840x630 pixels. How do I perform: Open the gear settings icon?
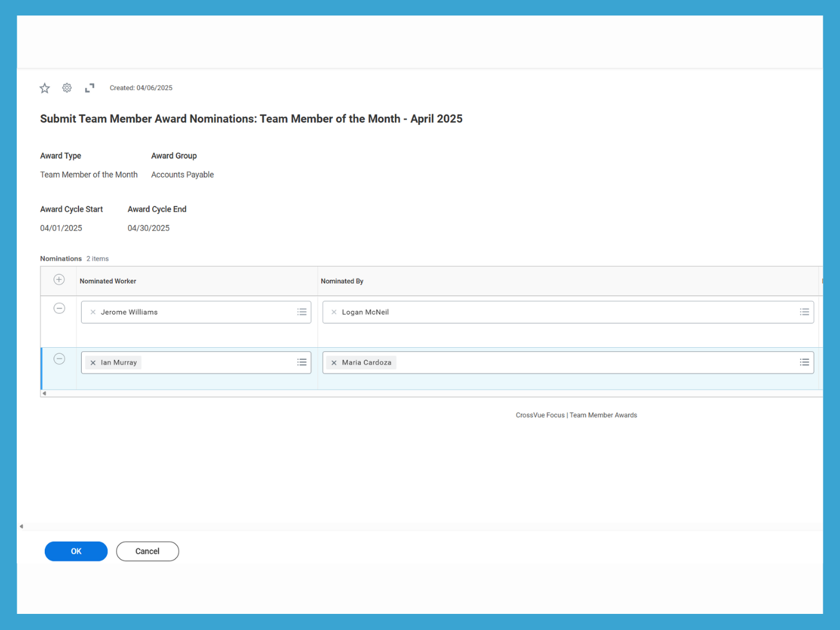point(66,88)
